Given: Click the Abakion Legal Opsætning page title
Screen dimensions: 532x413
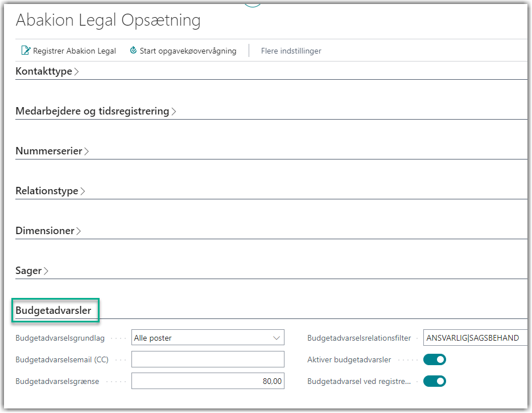Looking at the screenshot, I should pos(108,20).
